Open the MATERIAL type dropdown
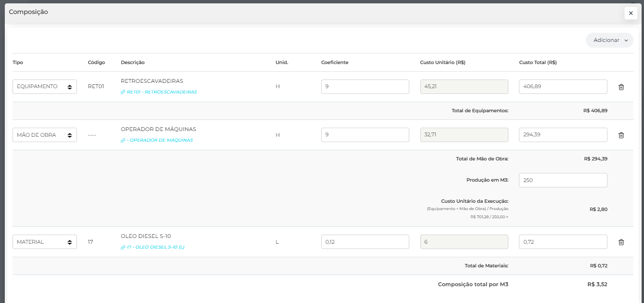The width and height of the screenshot is (644, 303). point(45,242)
